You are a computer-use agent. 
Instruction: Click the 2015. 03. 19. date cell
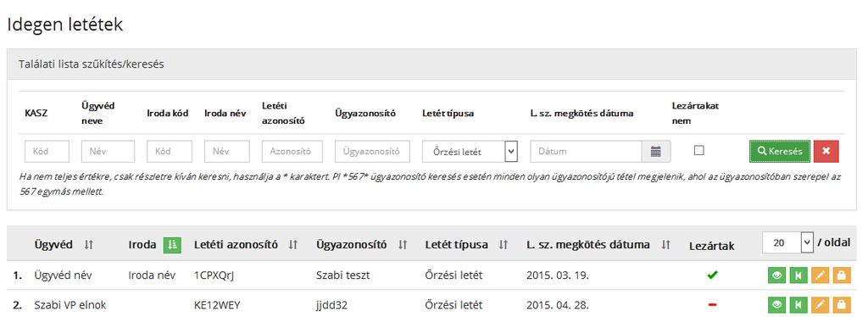pos(558,275)
